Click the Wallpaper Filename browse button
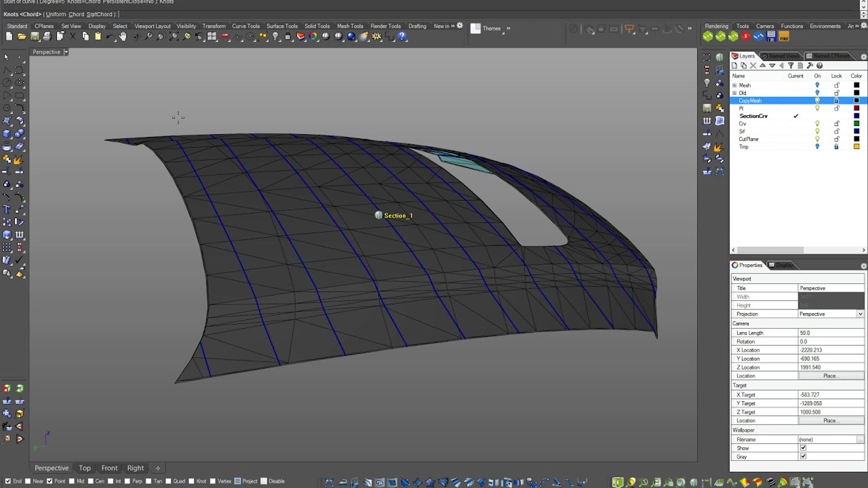 click(860, 439)
